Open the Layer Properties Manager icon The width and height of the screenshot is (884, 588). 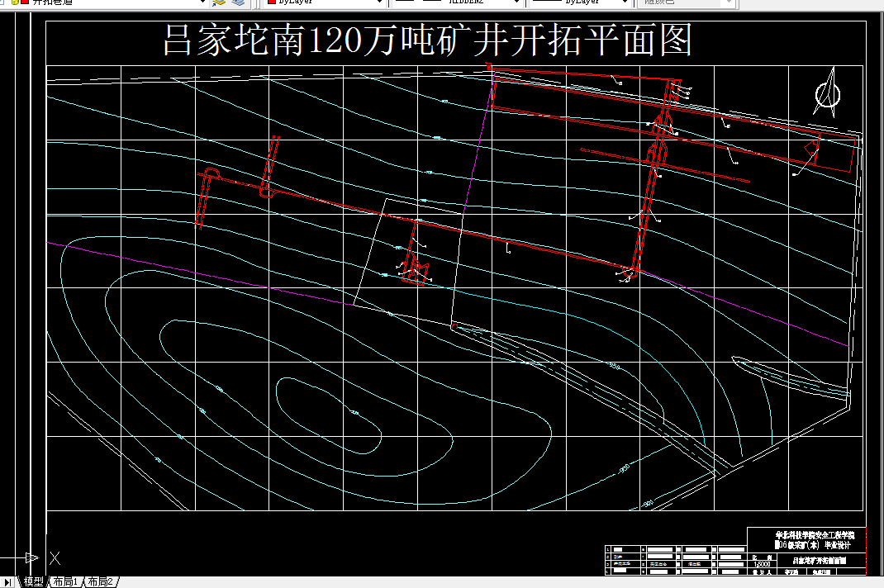2,3
